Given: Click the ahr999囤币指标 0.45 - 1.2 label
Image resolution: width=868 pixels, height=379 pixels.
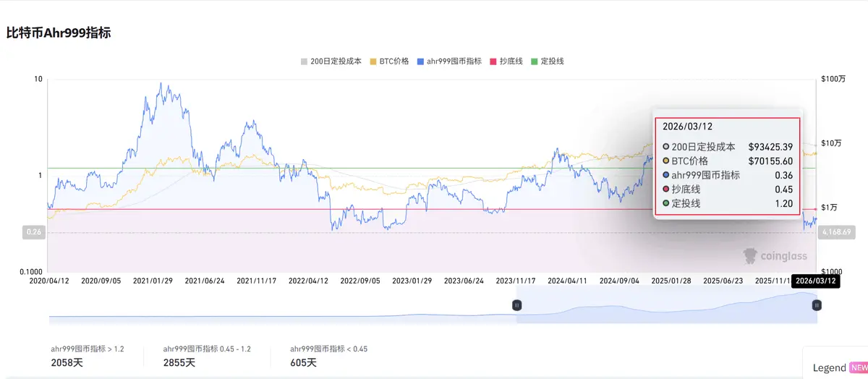Looking at the screenshot, I should click(207, 349).
